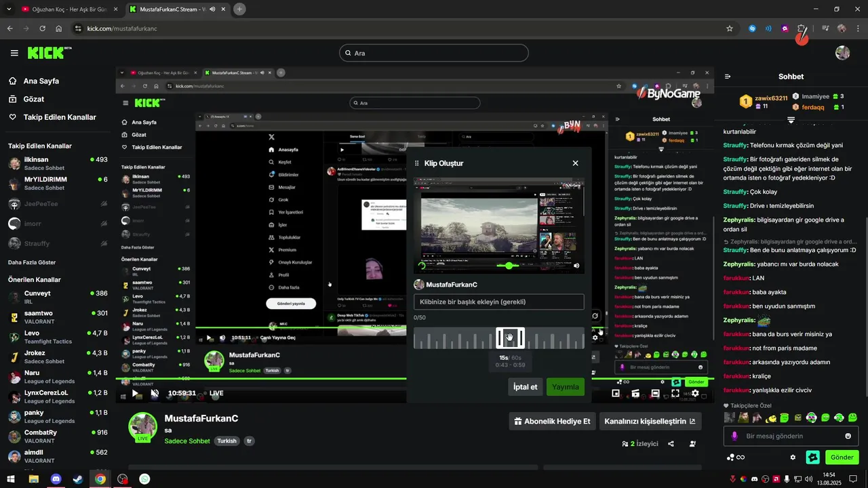868x488 pixels.
Task: Click the share icon below stream
Action: [x=671, y=444]
